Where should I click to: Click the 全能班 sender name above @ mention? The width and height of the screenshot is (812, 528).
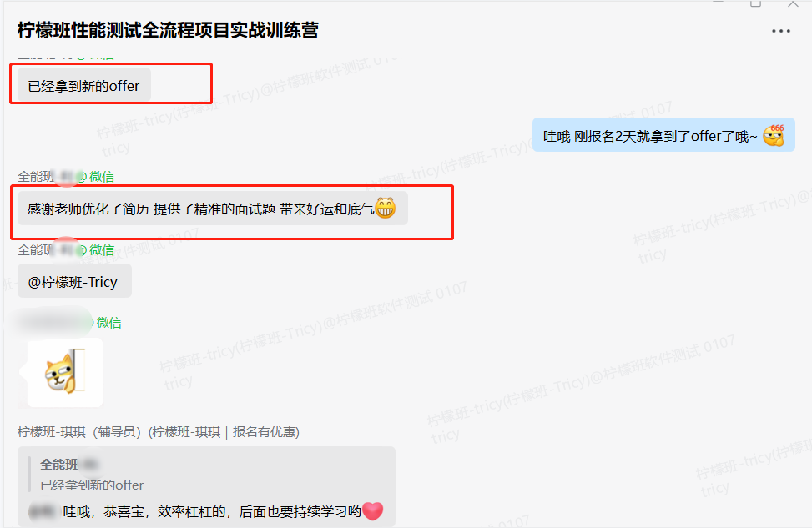pos(36,250)
